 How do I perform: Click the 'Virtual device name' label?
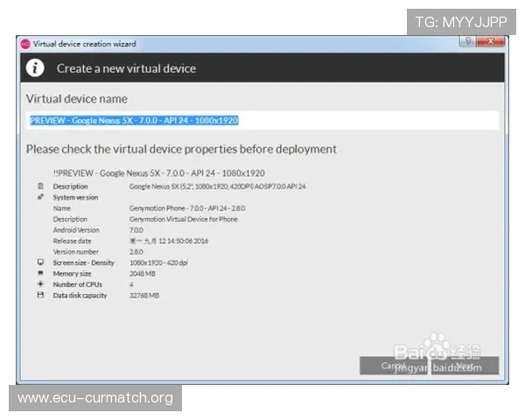(77, 99)
